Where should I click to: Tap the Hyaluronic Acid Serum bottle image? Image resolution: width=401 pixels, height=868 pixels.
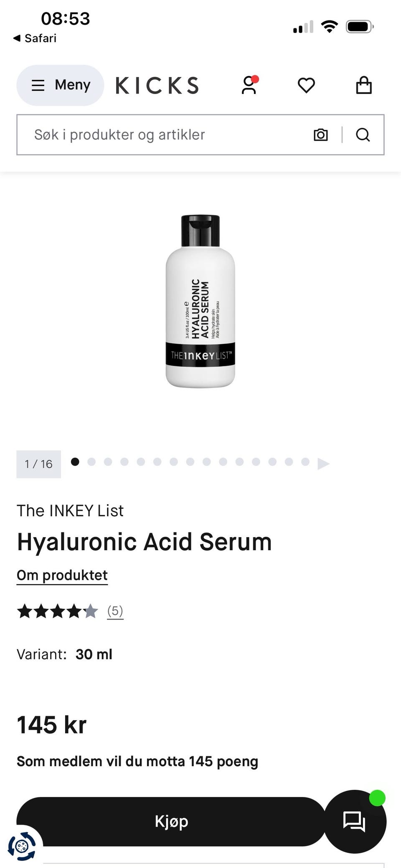click(200, 301)
